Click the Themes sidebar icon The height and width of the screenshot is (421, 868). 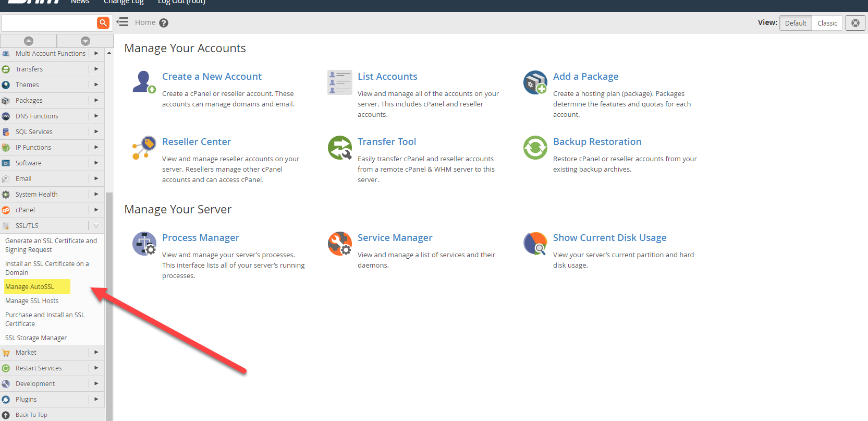tap(6, 85)
